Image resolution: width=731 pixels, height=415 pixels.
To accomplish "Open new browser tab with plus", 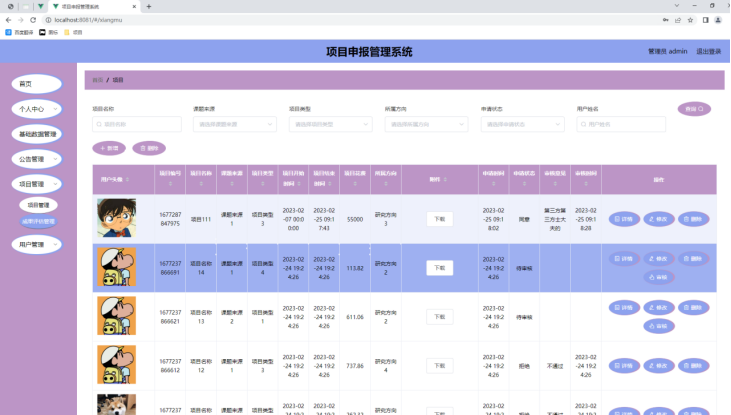I will click(149, 7).
